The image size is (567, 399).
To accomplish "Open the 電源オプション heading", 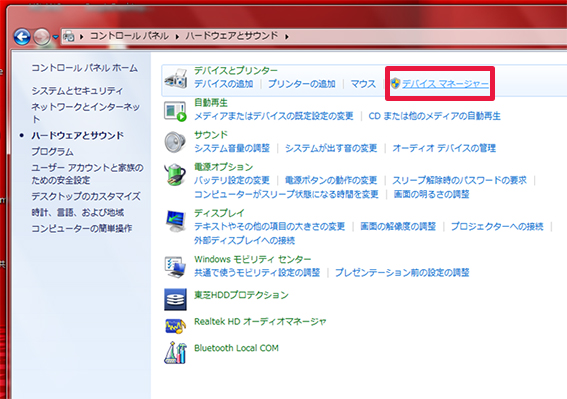I will pyautogui.click(x=223, y=167).
